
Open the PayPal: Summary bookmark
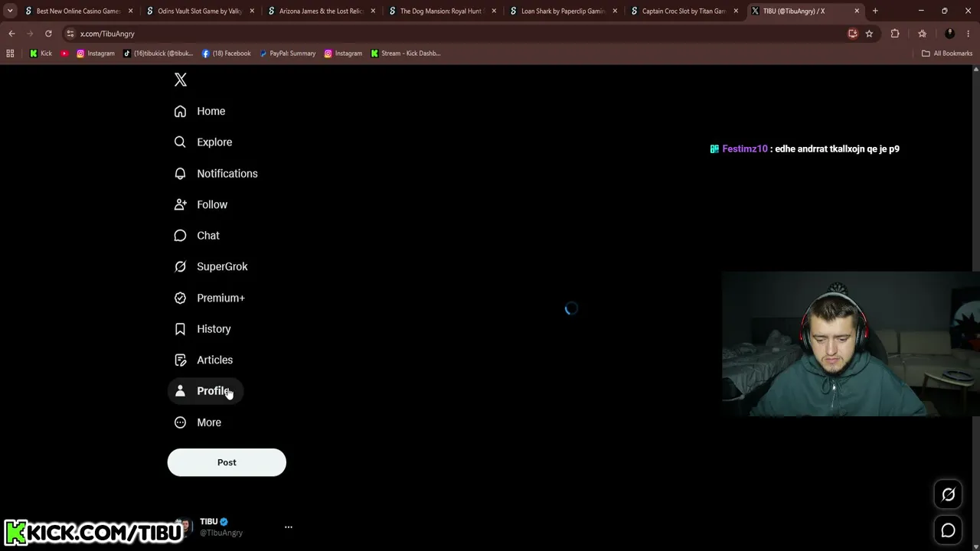(287, 54)
